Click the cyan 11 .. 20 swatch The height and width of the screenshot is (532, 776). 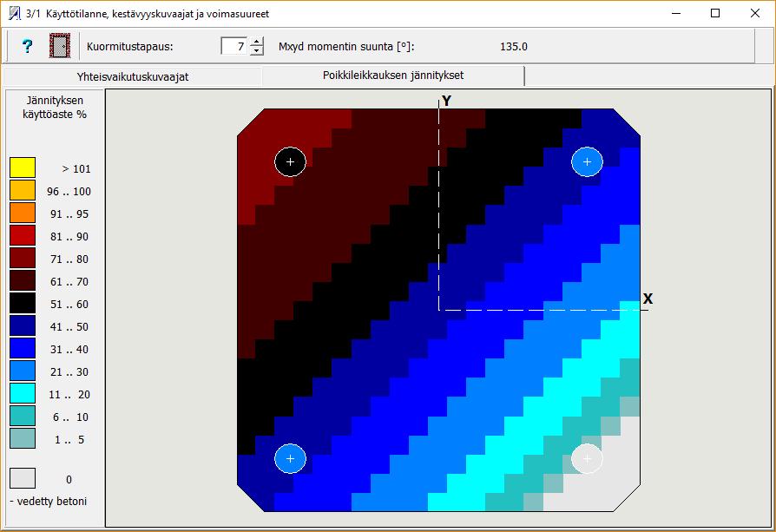coord(23,393)
